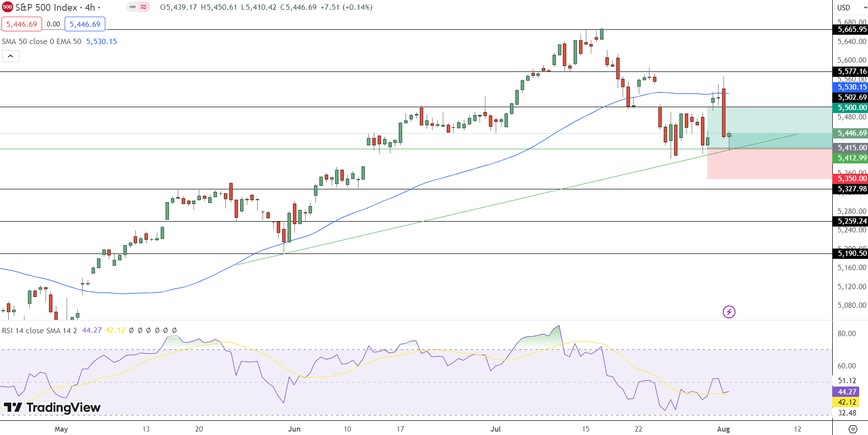
Task: Click the purple 44.27 RSI axis label
Action: [846, 392]
